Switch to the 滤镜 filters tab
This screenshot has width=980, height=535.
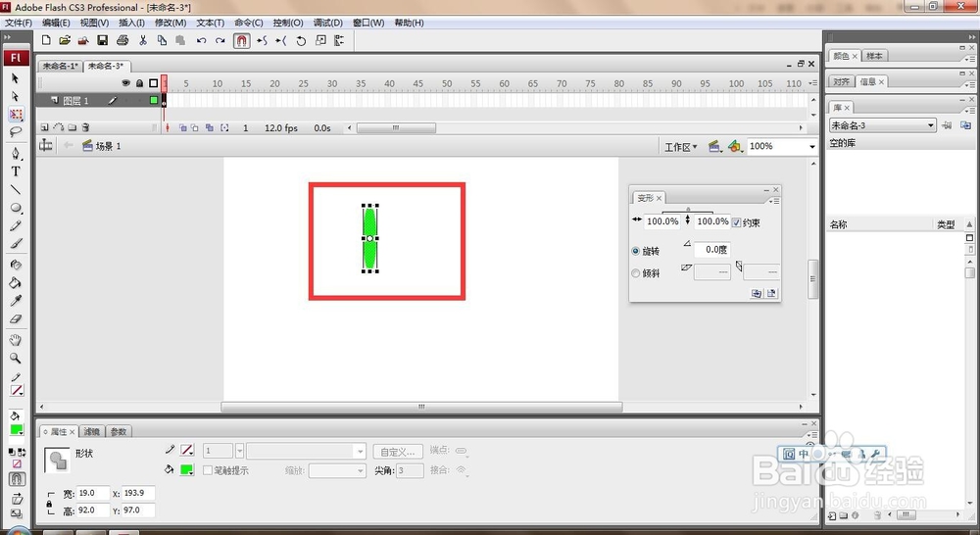point(92,431)
